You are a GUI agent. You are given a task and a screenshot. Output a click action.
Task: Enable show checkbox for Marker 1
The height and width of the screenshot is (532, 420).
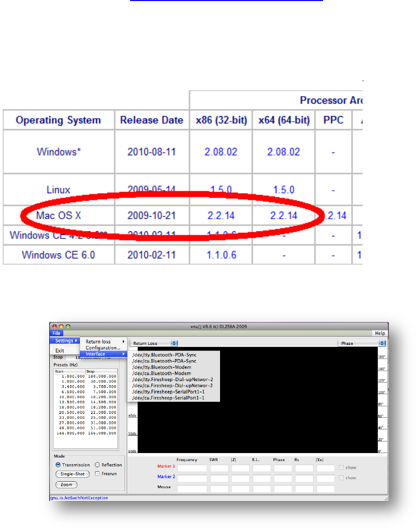click(341, 468)
